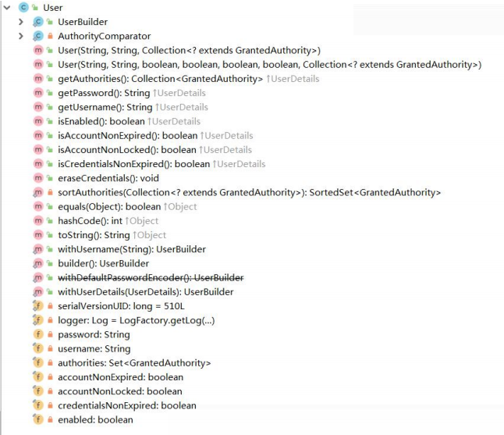Click lock icon beside sortAuthorities
The height and width of the screenshot is (435, 504).
click(50, 192)
